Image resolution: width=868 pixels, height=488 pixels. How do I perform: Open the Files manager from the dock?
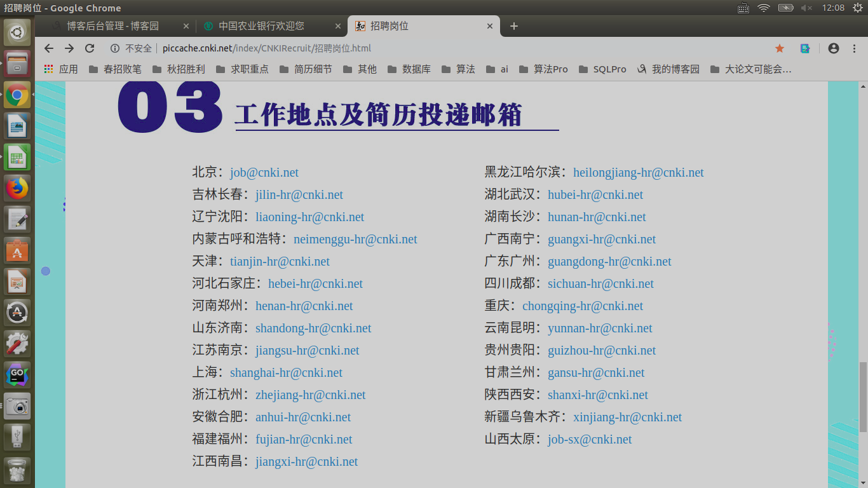coord(17,64)
